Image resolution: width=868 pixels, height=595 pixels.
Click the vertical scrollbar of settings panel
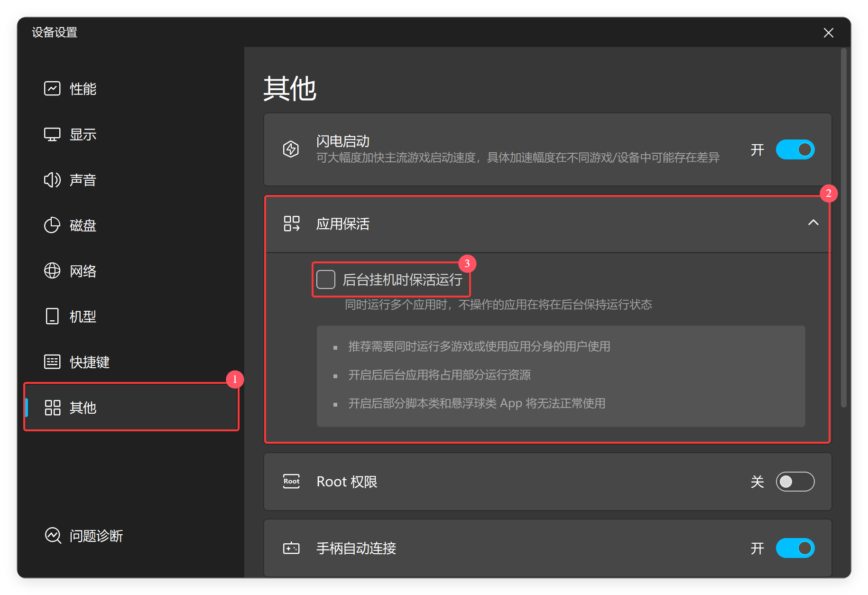(844, 228)
